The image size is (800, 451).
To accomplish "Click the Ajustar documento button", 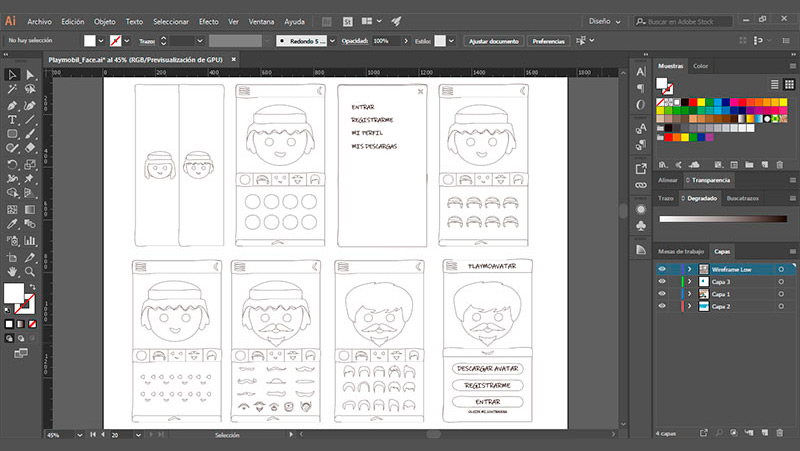I will coord(493,41).
